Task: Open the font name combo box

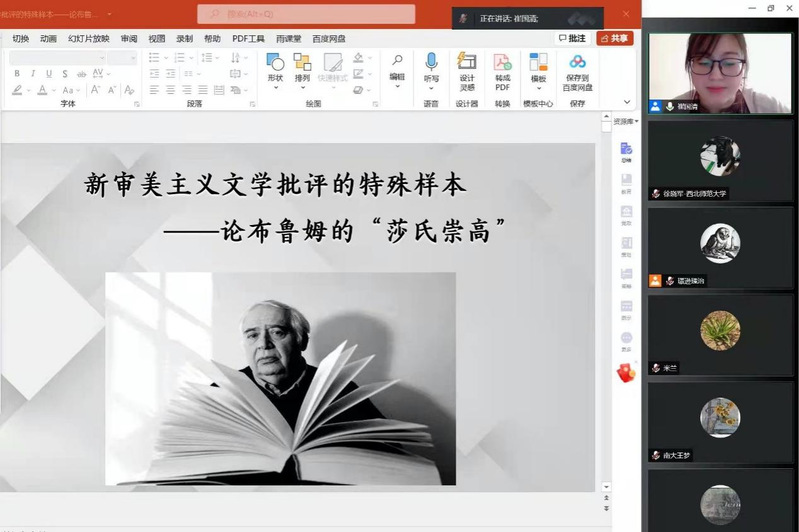Action: pos(57,58)
